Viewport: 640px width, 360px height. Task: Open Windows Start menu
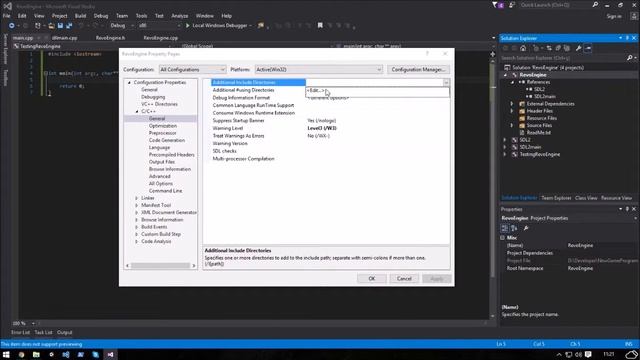coord(6,354)
